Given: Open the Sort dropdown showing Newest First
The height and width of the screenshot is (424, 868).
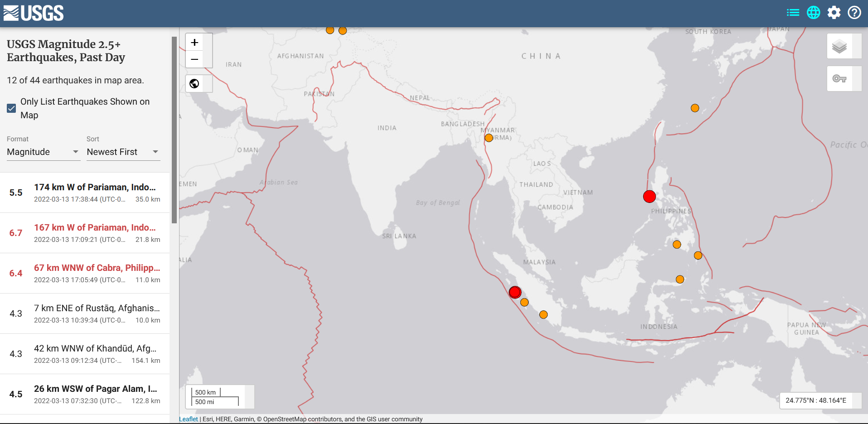Looking at the screenshot, I should (x=123, y=152).
